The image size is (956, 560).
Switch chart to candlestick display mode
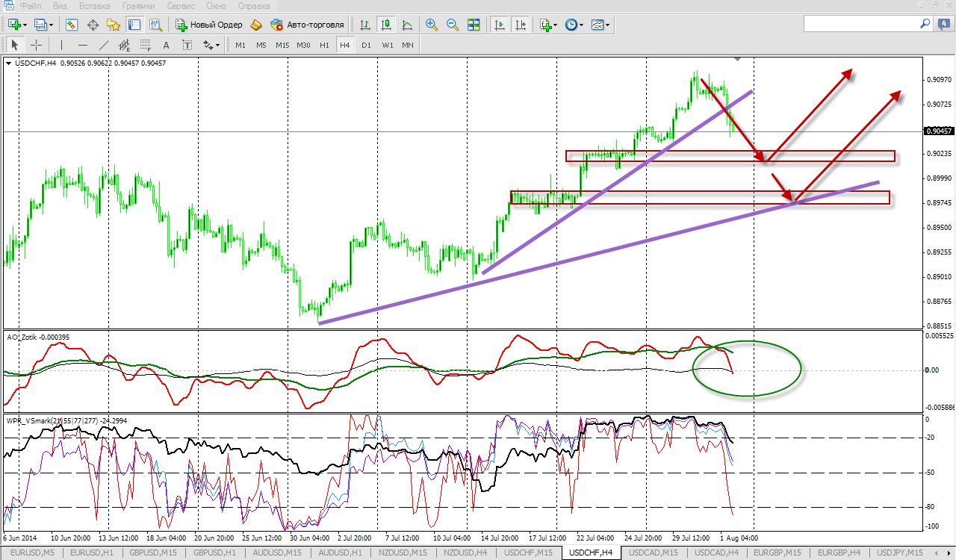click(386, 25)
